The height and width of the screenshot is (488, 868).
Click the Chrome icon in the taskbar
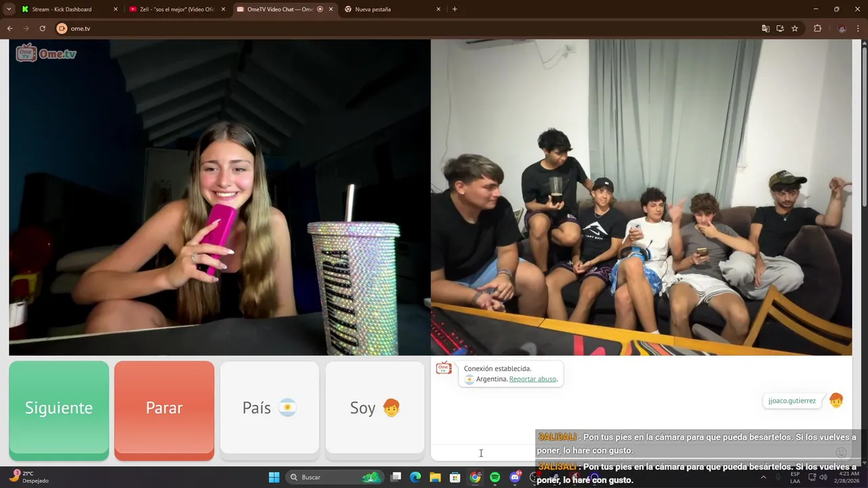[475, 477]
